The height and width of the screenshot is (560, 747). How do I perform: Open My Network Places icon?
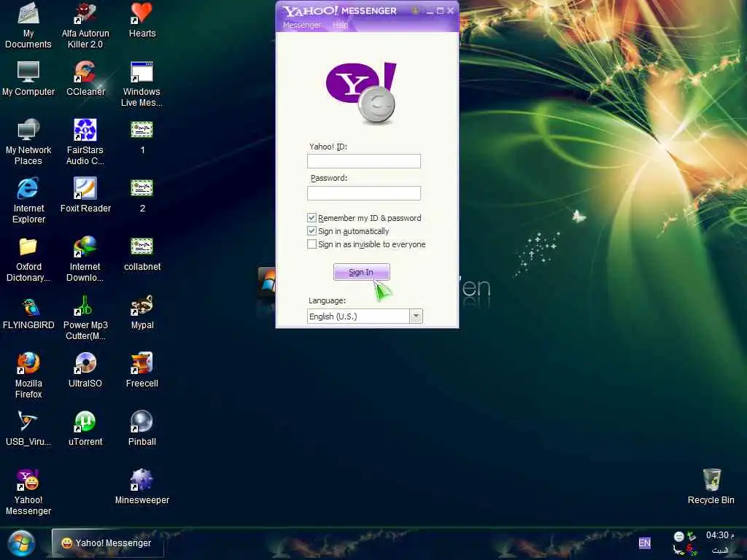[28, 142]
